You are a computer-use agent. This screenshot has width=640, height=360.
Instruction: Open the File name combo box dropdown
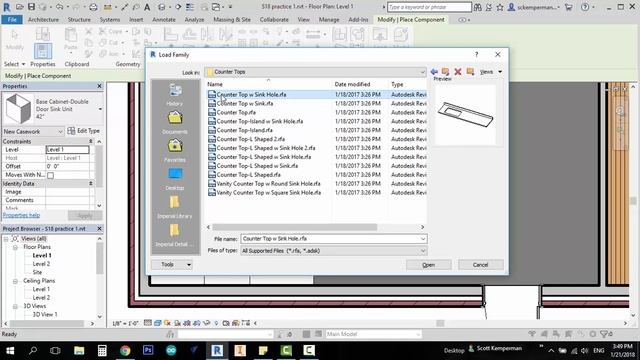pyautogui.click(x=423, y=239)
